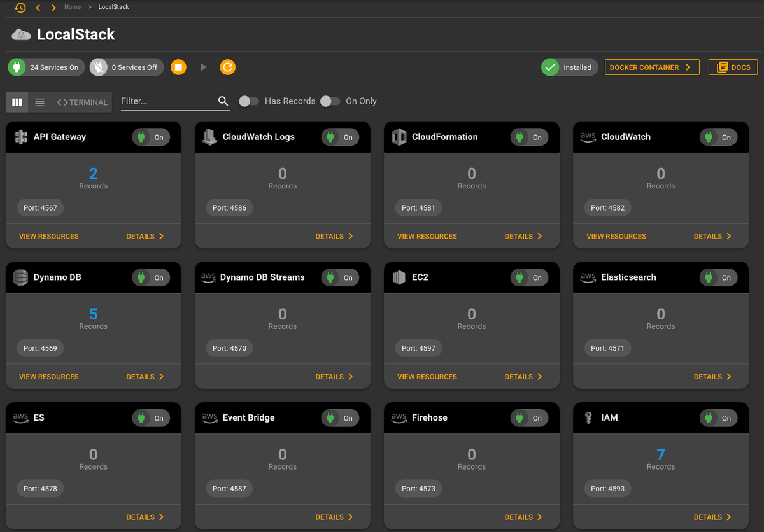Turn off the Elasticsearch toggle
Image resolution: width=764 pixels, height=532 pixels.
coord(718,277)
